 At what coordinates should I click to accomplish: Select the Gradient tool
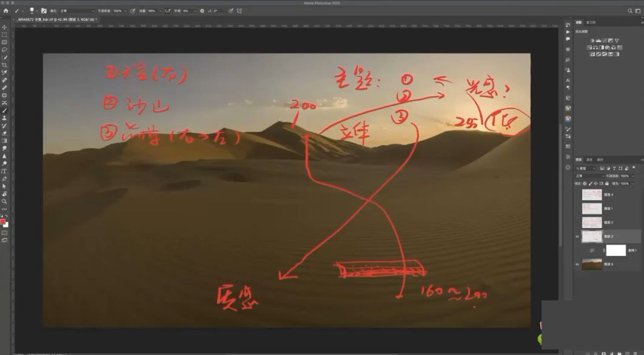(4, 141)
